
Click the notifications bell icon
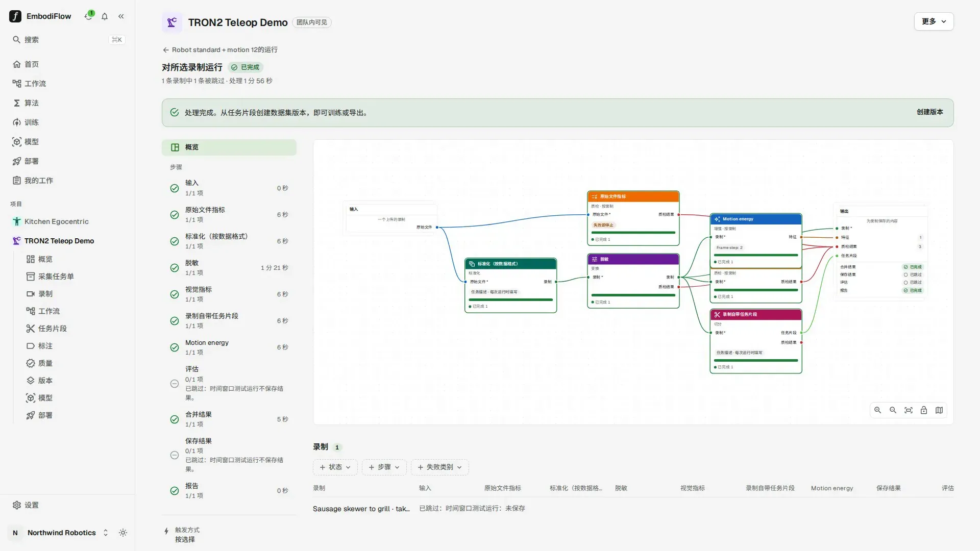point(105,16)
